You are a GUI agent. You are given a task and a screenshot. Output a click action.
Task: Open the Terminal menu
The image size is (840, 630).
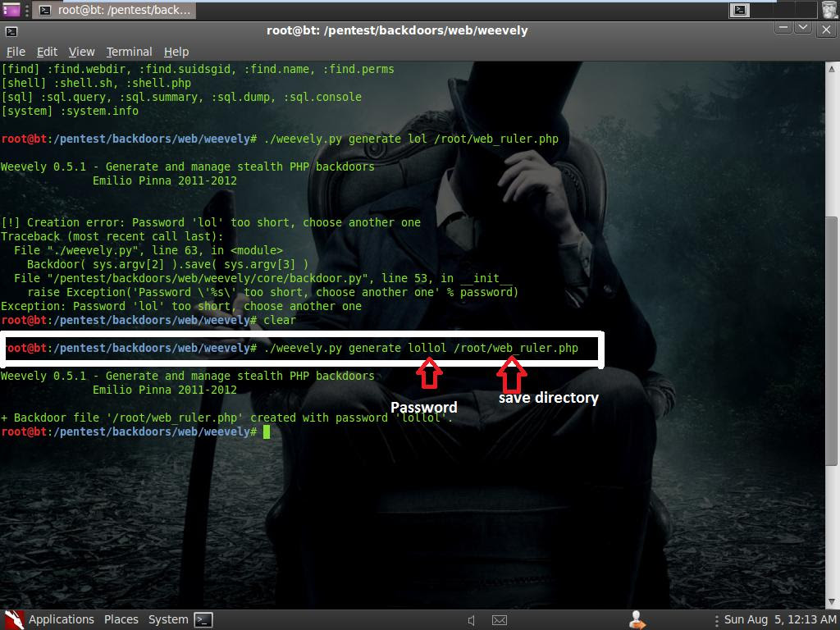click(x=129, y=52)
